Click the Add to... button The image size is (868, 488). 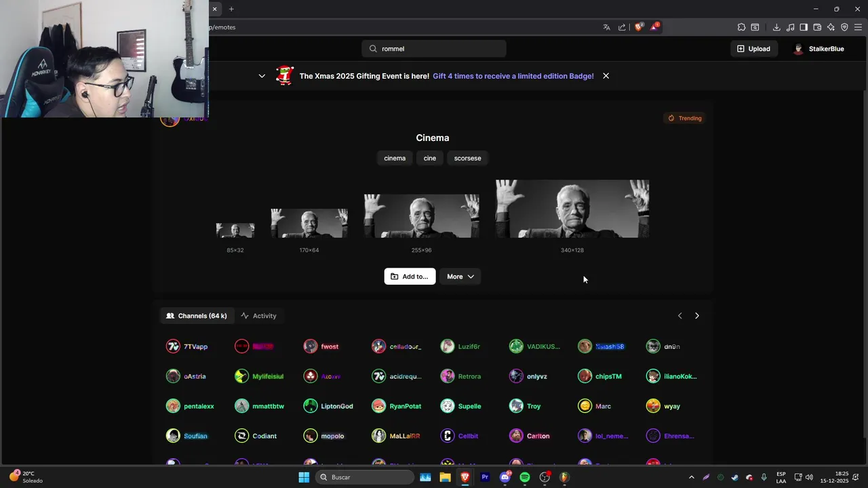pos(410,277)
